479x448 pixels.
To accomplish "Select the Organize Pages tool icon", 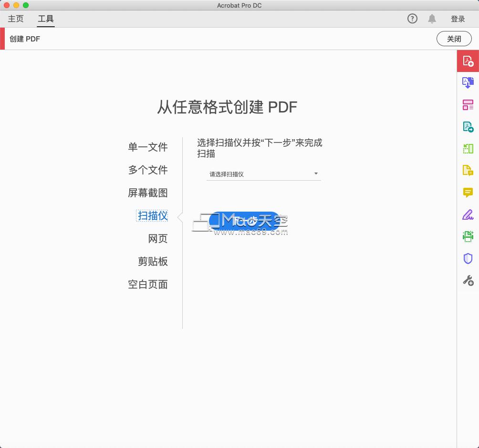I will tap(468, 104).
